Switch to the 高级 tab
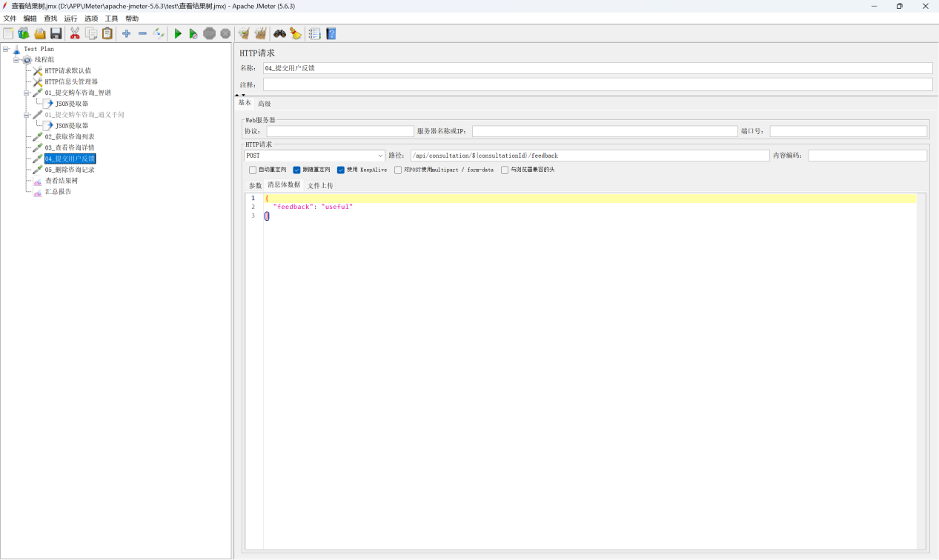This screenshot has width=939, height=560. pos(265,104)
